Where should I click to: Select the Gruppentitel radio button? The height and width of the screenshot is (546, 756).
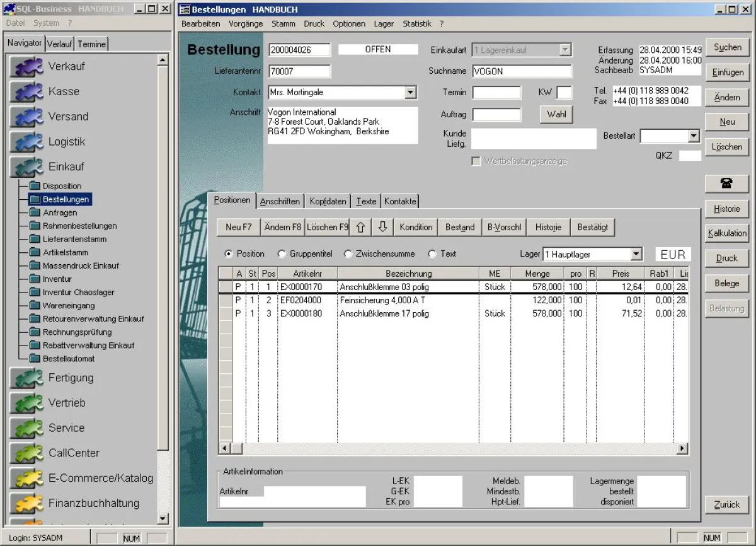282,254
